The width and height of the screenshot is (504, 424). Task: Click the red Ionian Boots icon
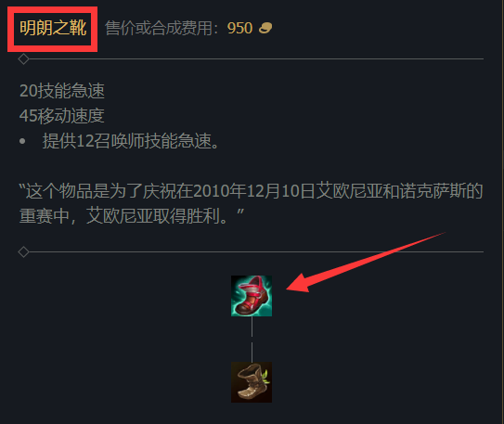click(x=252, y=296)
